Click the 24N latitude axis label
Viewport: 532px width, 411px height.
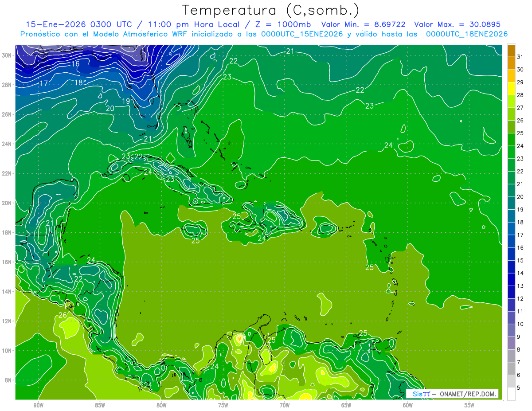(x=7, y=144)
